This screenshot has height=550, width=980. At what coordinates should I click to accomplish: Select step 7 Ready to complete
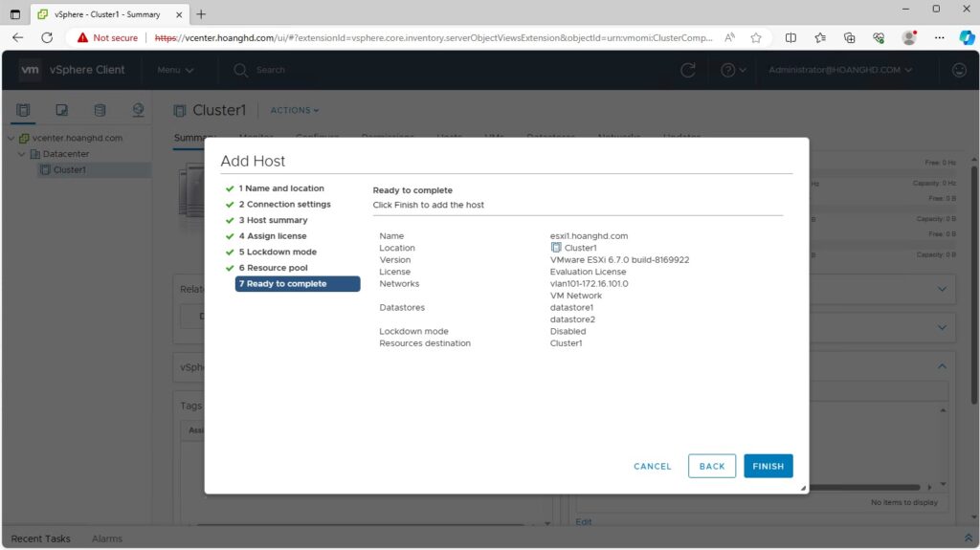pyautogui.click(x=298, y=284)
